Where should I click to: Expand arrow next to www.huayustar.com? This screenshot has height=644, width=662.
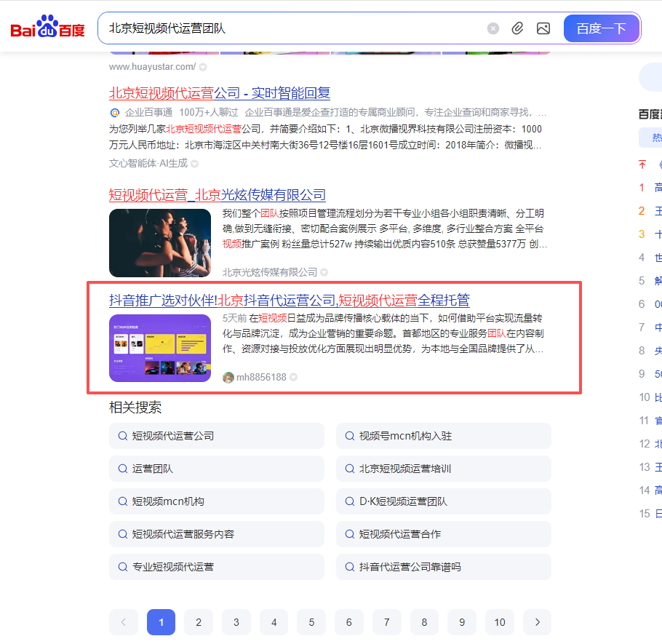pyautogui.click(x=203, y=67)
